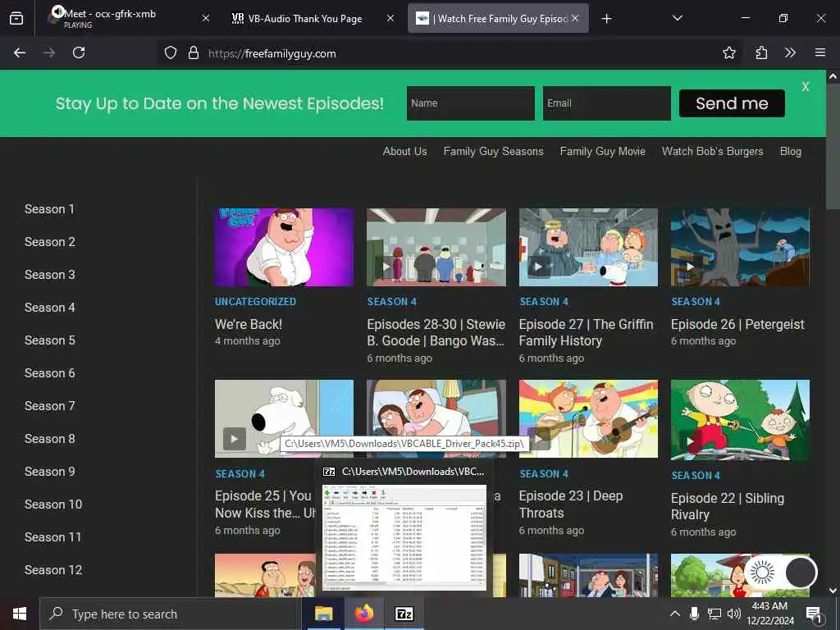Toggle light/dark mode switch
This screenshot has width=840, height=630.
(782, 572)
